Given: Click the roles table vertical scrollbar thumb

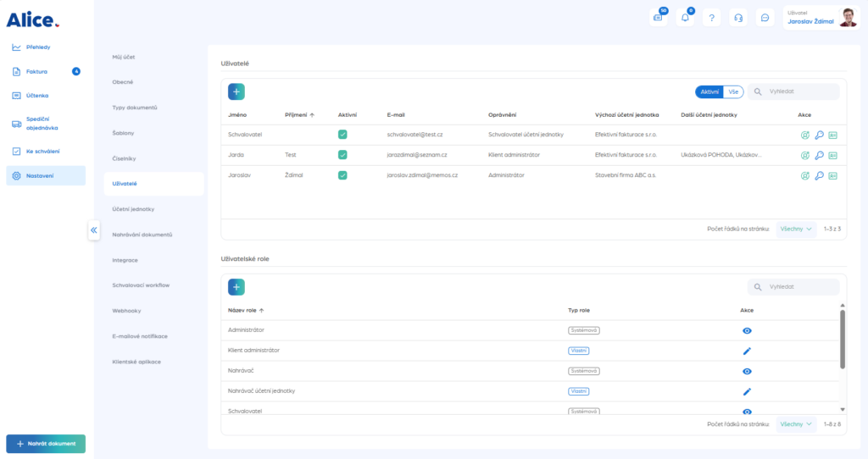Looking at the screenshot, I should (843, 339).
